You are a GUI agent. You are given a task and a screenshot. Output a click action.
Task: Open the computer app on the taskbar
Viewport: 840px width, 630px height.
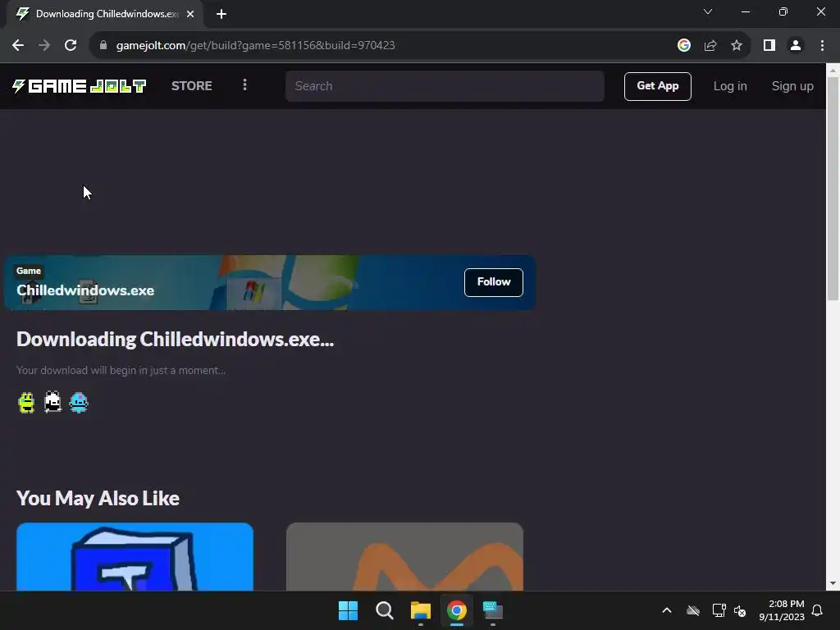tap(492, 610)
